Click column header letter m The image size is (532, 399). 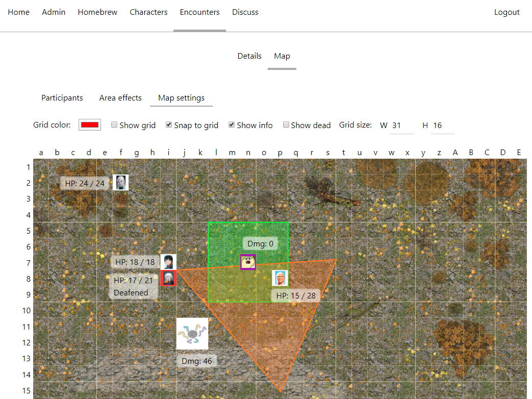coord(232,153)
